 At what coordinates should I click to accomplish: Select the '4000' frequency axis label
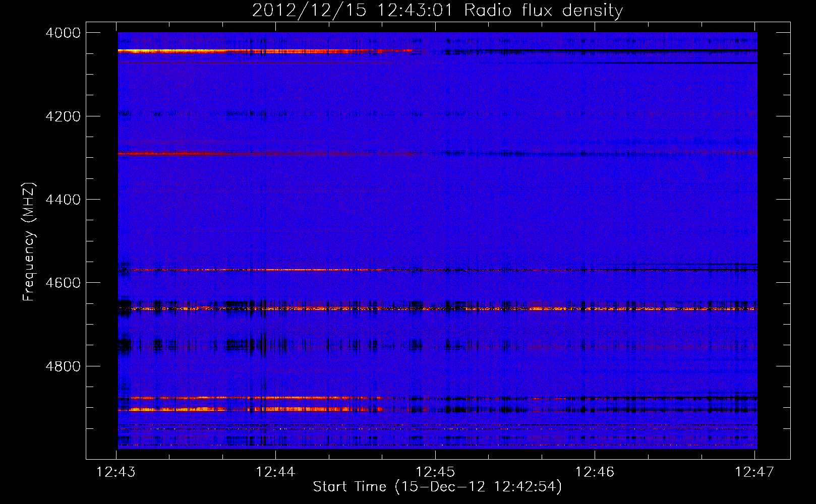tap(63, 33)
